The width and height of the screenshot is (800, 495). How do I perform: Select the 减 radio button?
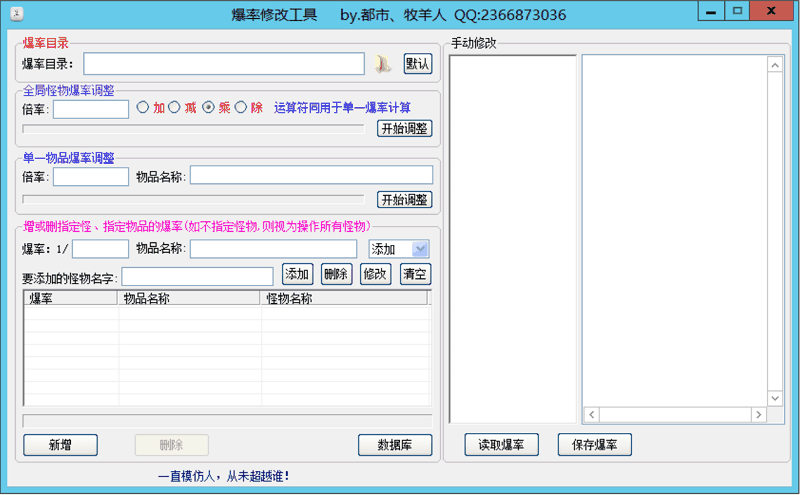pos(174,108)
